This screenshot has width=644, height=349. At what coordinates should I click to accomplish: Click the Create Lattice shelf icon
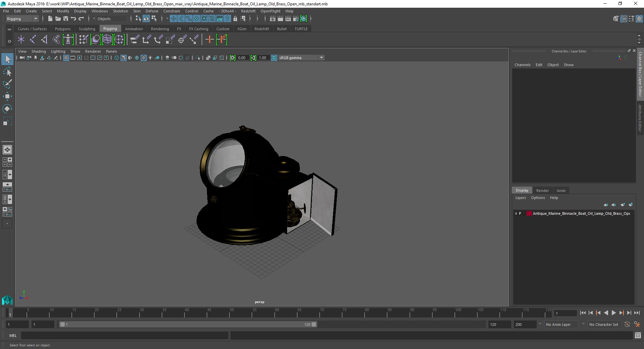pyautogui.click(x=107, y=40)
